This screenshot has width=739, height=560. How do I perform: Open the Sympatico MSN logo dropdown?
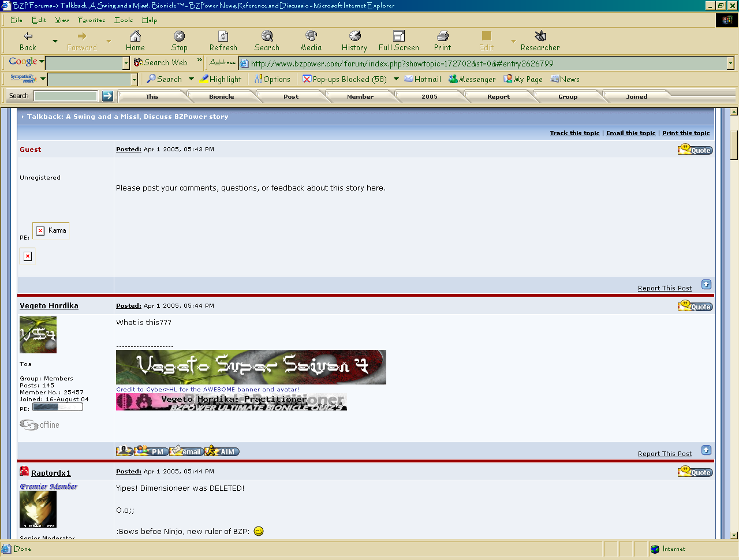27,79
